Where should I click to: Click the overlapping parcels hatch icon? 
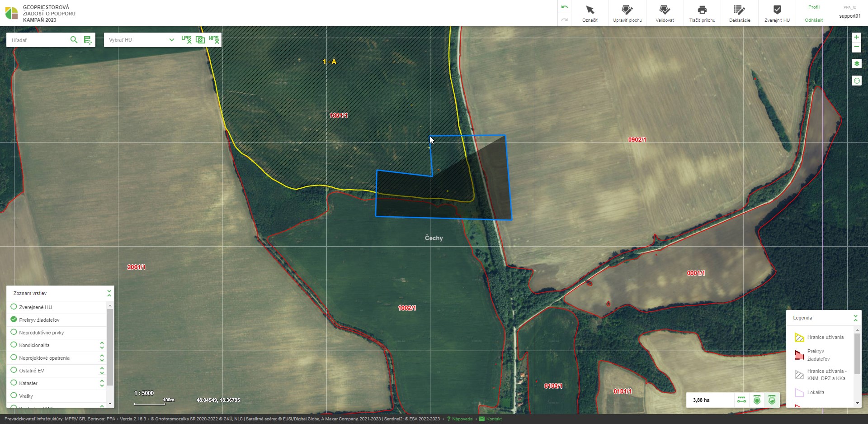point(200,40)
